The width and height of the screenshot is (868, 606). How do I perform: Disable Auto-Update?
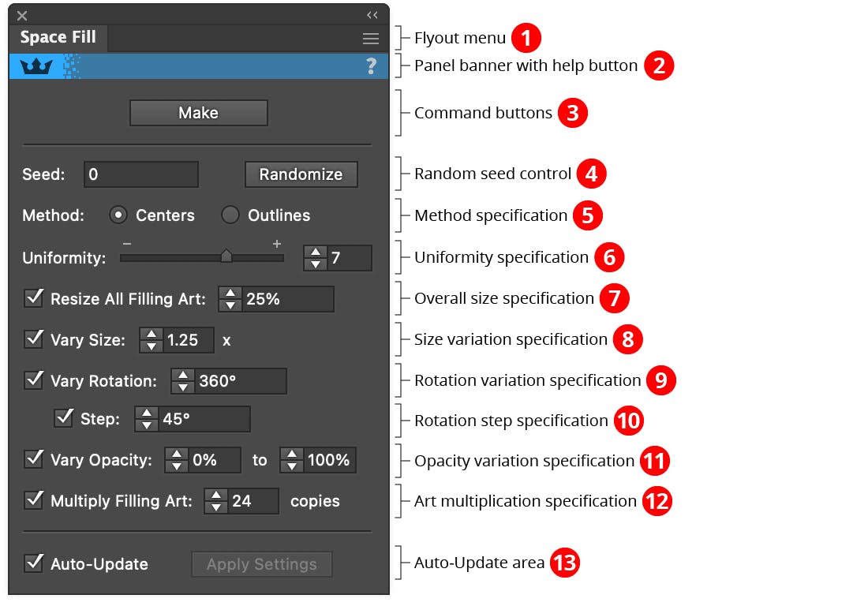pyautogui.click(x=33, y=564)
